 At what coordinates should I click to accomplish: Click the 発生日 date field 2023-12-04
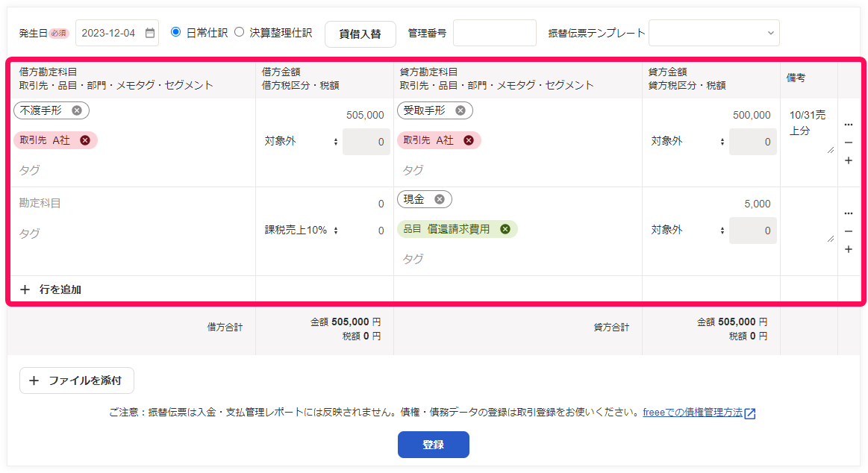[117, 33]
